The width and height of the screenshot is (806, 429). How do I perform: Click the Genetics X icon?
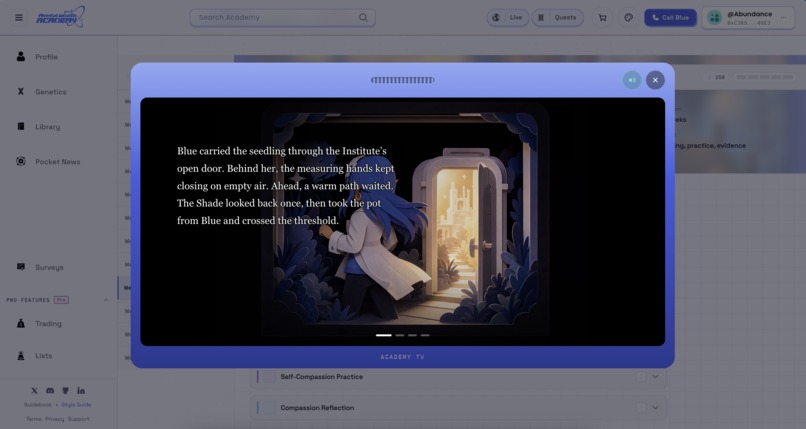(x=21, y=91)
